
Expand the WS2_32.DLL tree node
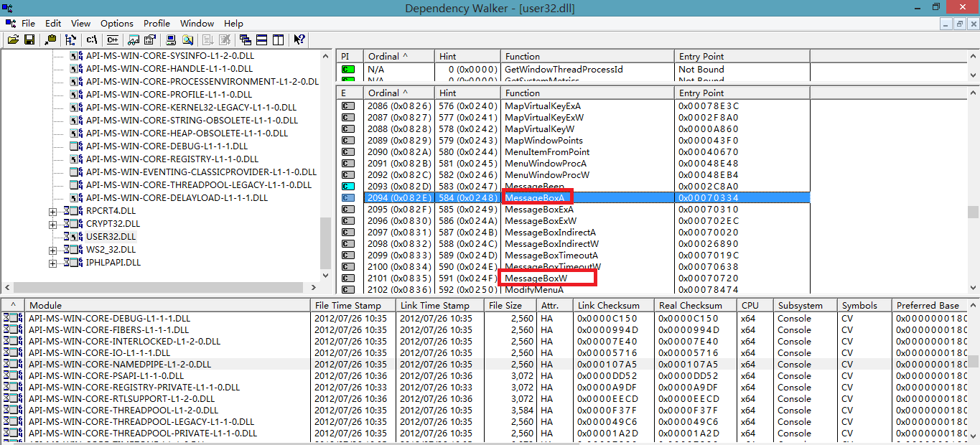coord(52,250)
